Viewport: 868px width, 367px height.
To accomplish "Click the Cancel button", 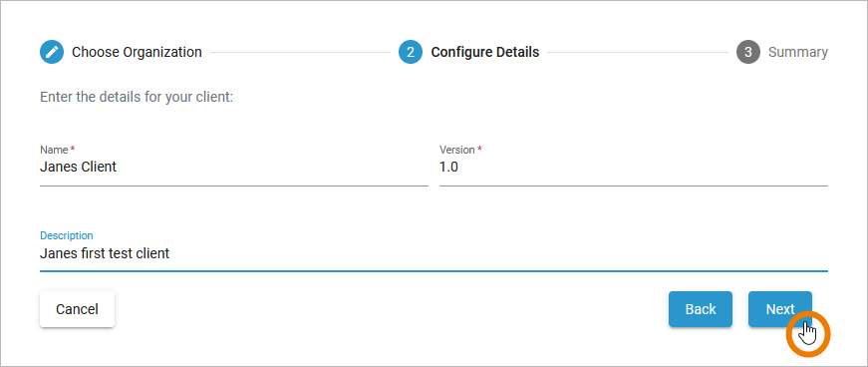I will pyautogui.click(x=77, y=309).
